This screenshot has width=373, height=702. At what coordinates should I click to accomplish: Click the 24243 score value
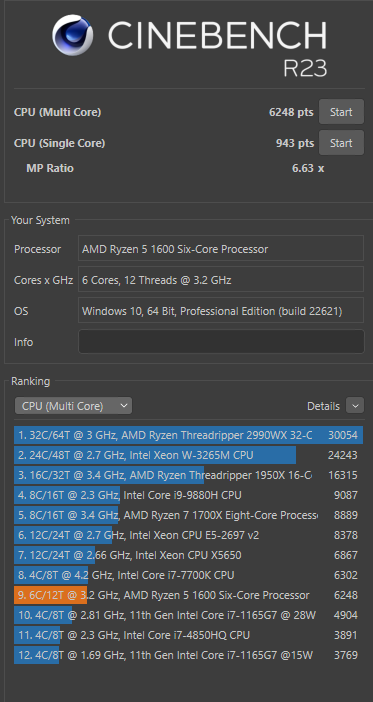(343, 455)
